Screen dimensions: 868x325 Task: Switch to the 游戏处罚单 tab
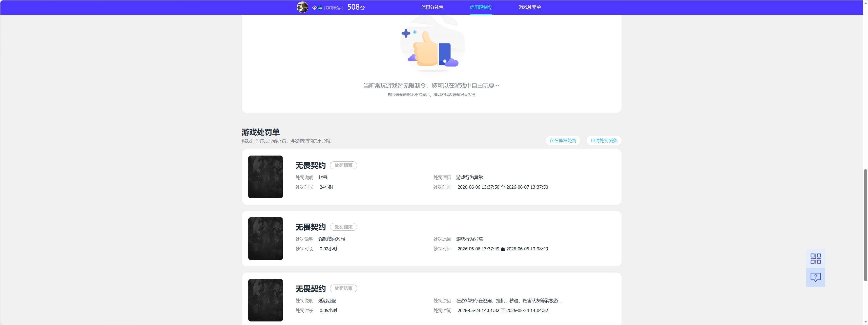coord(530,7)
